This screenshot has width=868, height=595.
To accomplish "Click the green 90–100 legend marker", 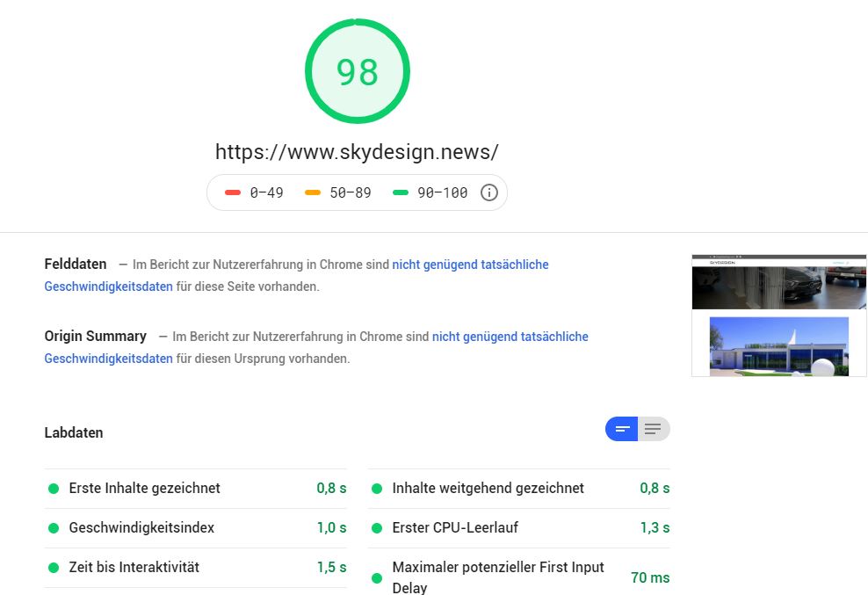I will 401,192.
